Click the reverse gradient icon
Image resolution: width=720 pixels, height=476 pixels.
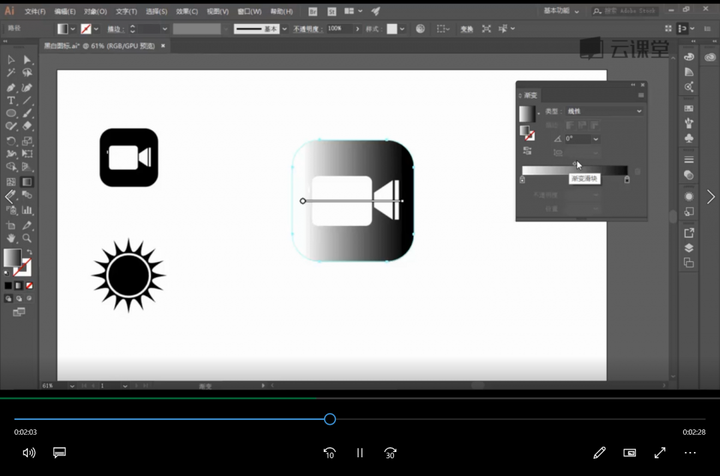point(527,151)
